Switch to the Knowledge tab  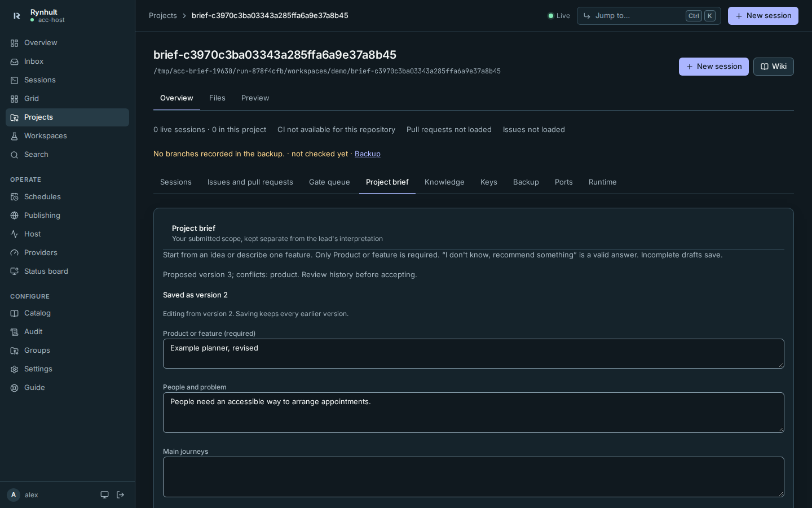(444, 182)
